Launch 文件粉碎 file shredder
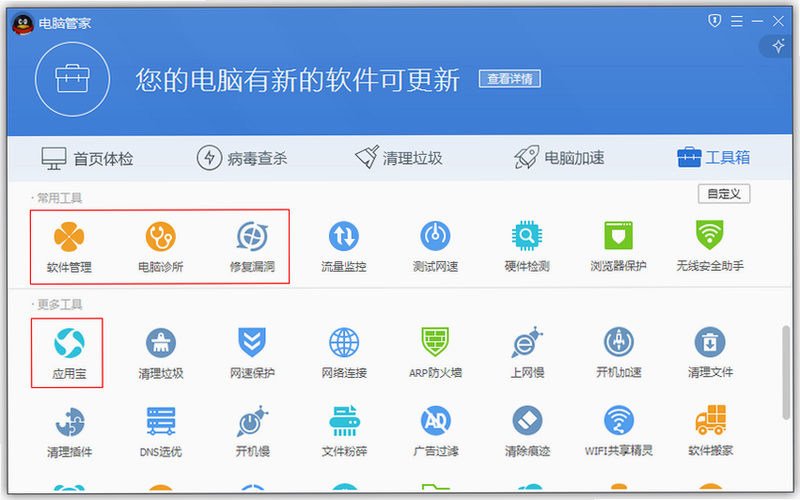Image resolution: width=800 pixels, height=500 pixels. (344, 432)
